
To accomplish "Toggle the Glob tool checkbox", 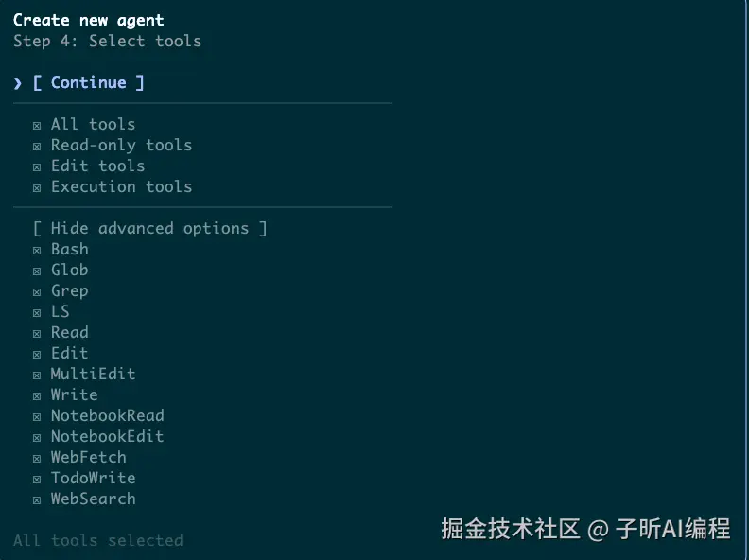I will tap(37, 271).
